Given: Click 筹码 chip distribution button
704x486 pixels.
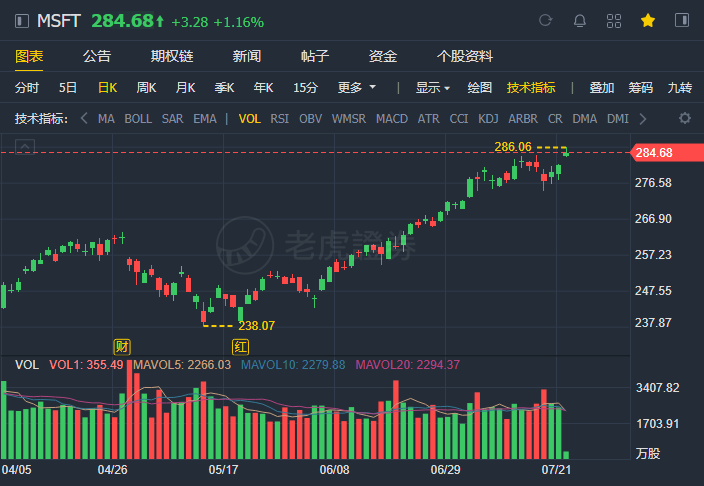Looking at the screenshot, I should click(x=641, y=88).
